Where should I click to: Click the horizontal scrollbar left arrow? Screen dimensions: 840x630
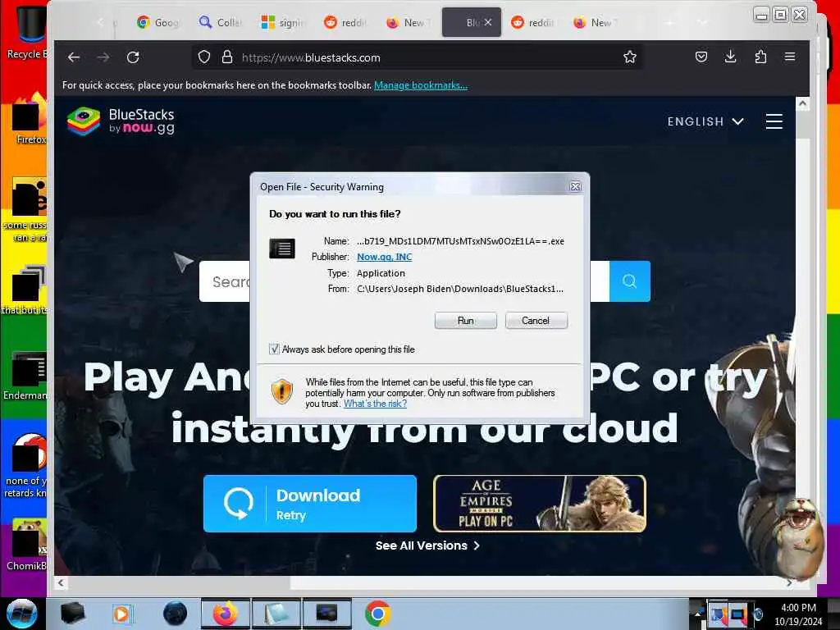point(61,583)
